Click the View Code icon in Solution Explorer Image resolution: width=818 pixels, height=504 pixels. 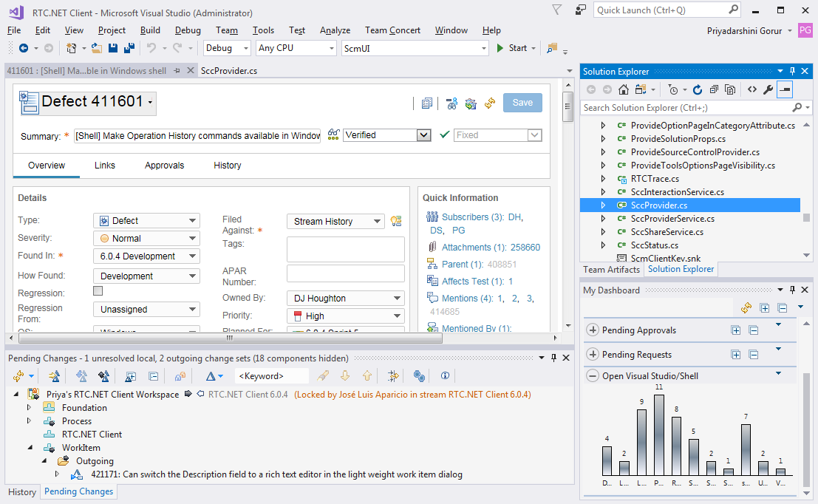pos(751,89)
